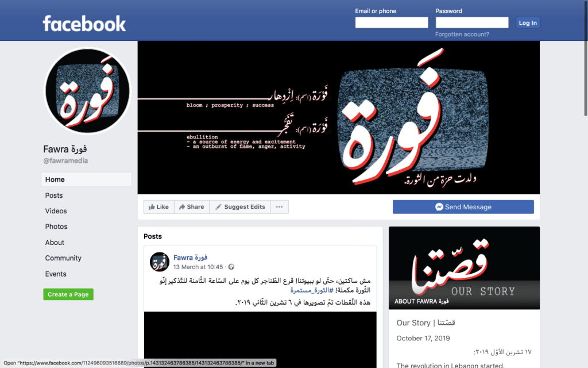Like the Fawra page

158,207
